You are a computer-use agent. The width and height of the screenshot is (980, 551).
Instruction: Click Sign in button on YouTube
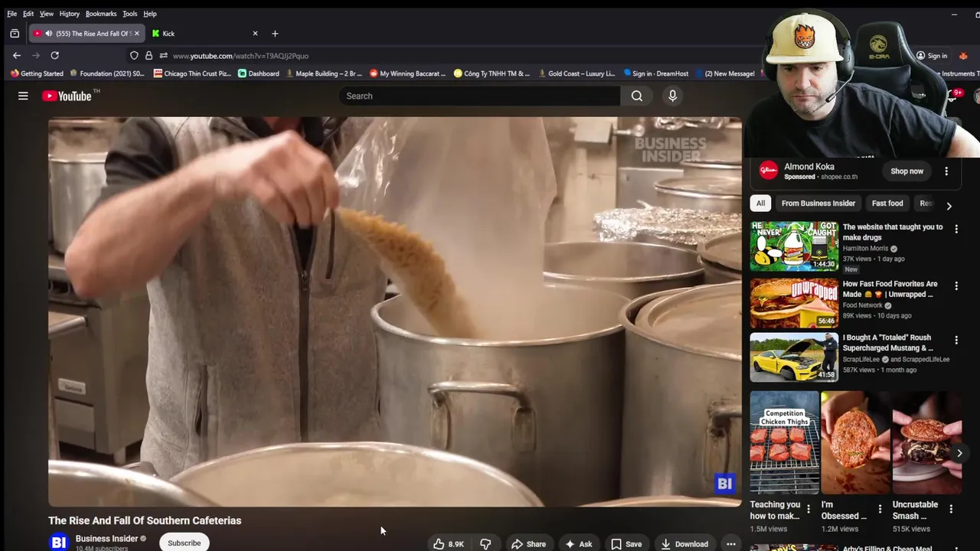click(932, 56)
